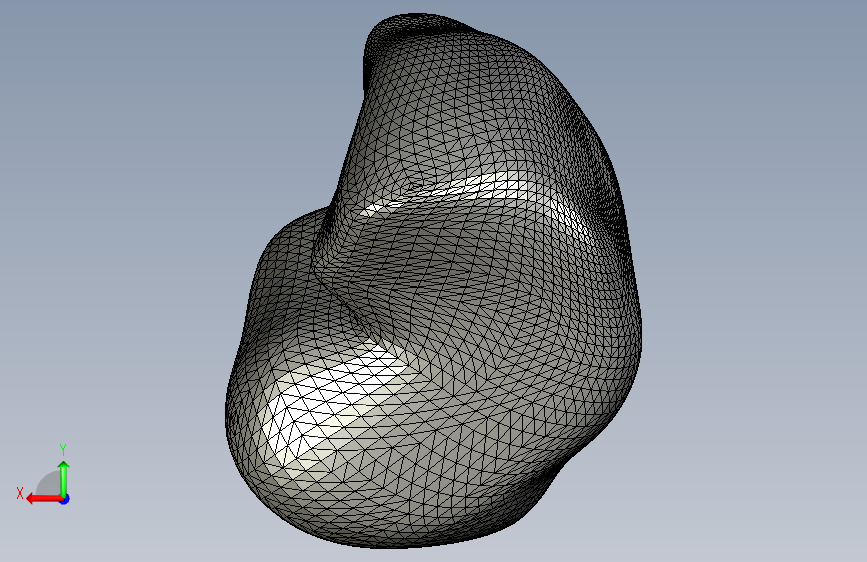The height and width of the screenshot is (562, 867).
Task: Select the gray XY plane quadrant of triad
Action: (x=48, y=483)
